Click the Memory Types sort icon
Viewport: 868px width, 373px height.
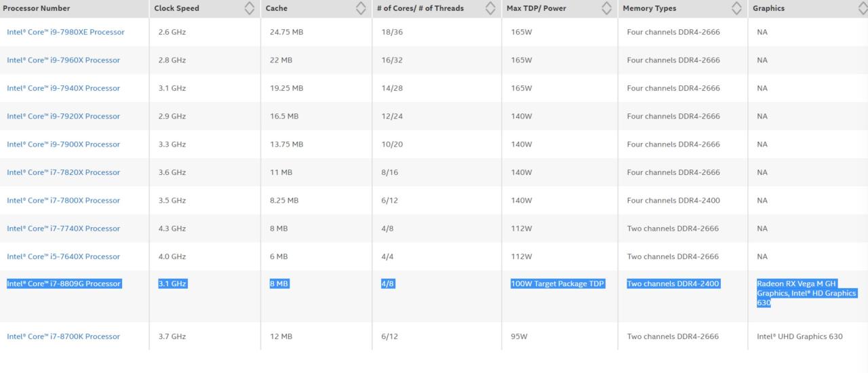pos(736,9)
